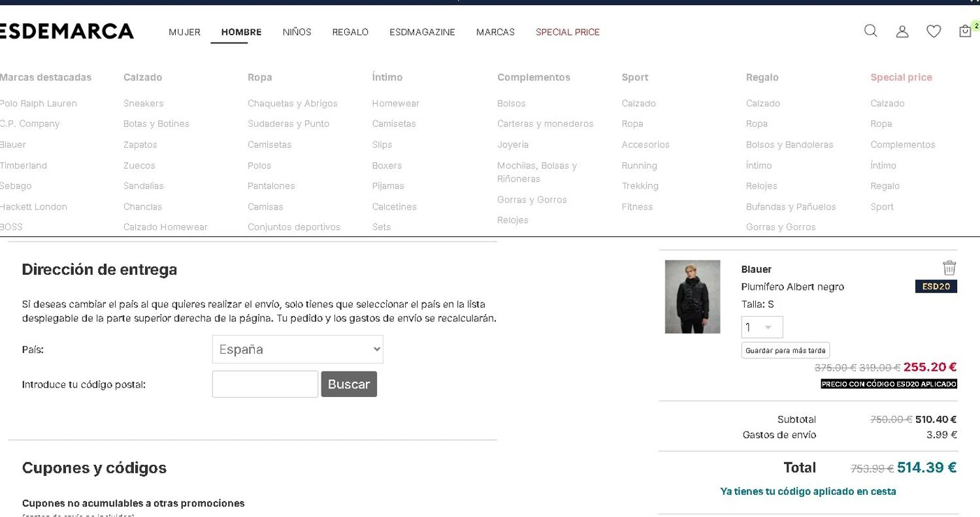Open the País country dropdown

coord(298,349)
